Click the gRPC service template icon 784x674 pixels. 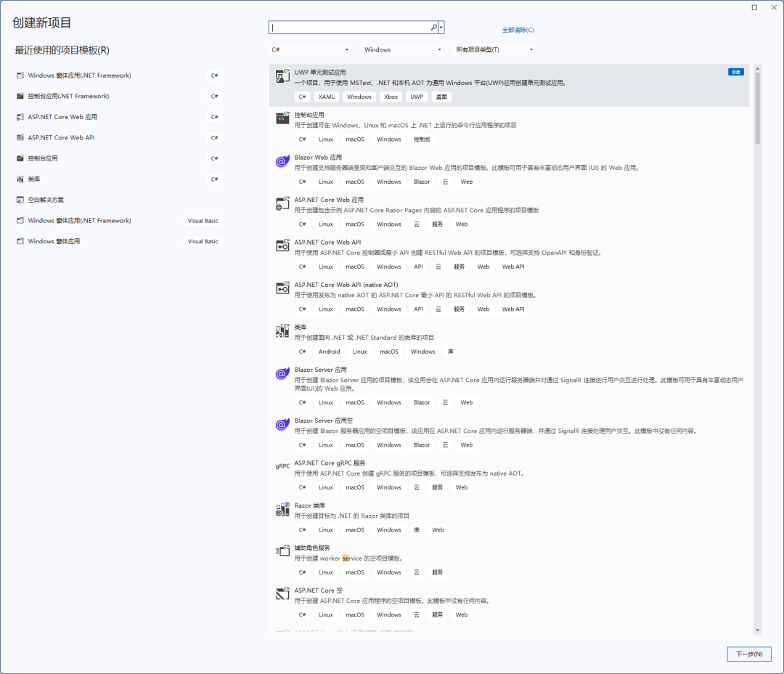282,466
